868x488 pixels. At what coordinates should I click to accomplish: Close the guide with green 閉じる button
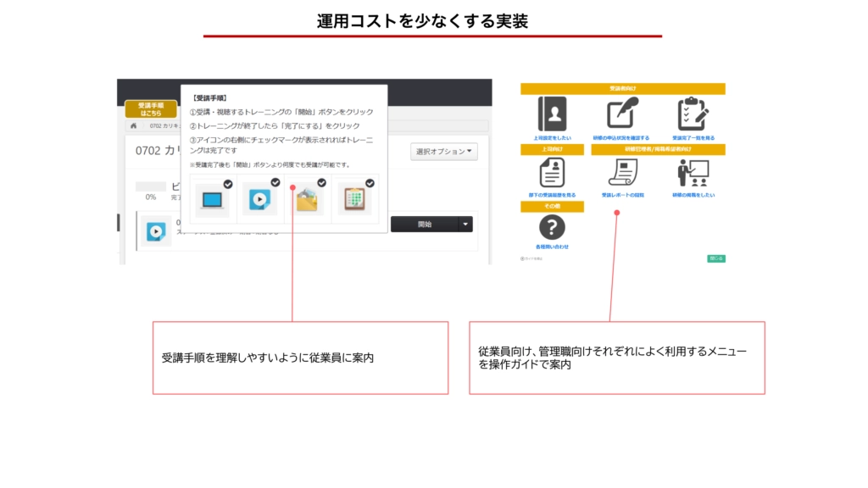716,258
